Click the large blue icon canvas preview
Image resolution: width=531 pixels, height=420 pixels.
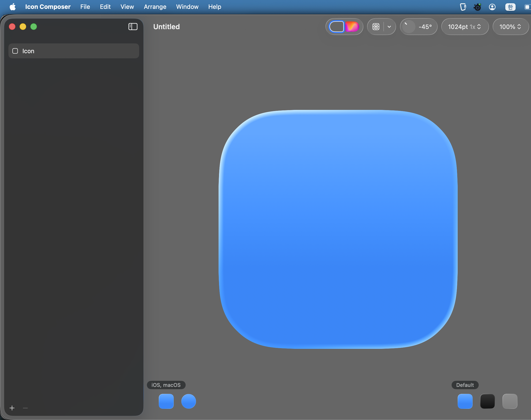click(x=338, y=229)
